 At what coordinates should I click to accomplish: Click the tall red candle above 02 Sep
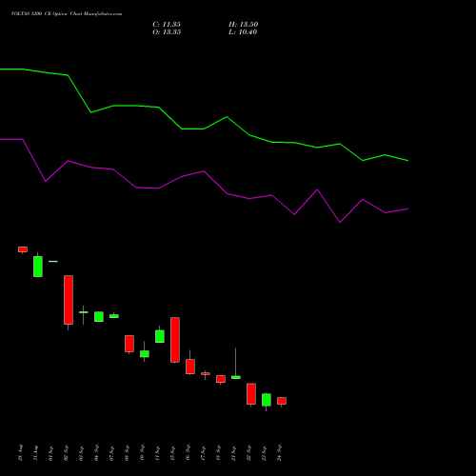(x=69, y=300)
